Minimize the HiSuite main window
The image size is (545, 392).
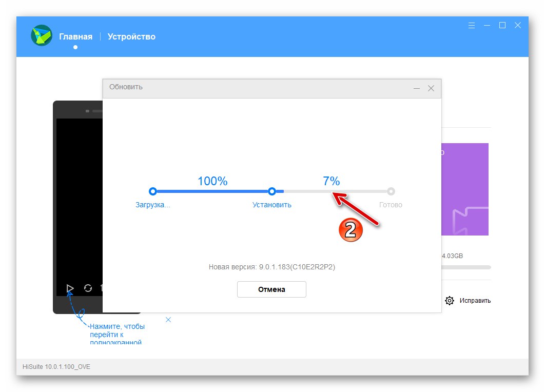[x=487, y=25]
